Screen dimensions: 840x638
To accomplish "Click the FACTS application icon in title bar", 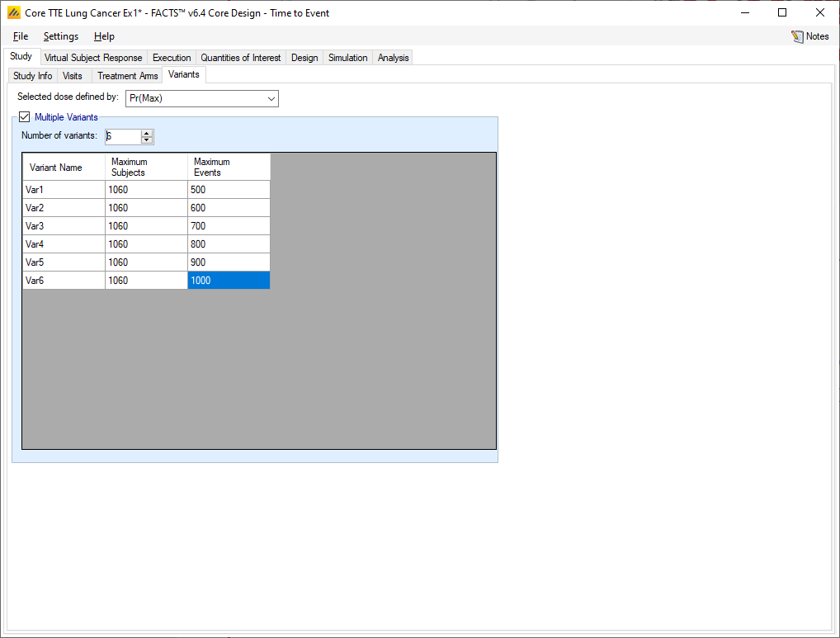I will pyautogui.click(x=13, y=13).
